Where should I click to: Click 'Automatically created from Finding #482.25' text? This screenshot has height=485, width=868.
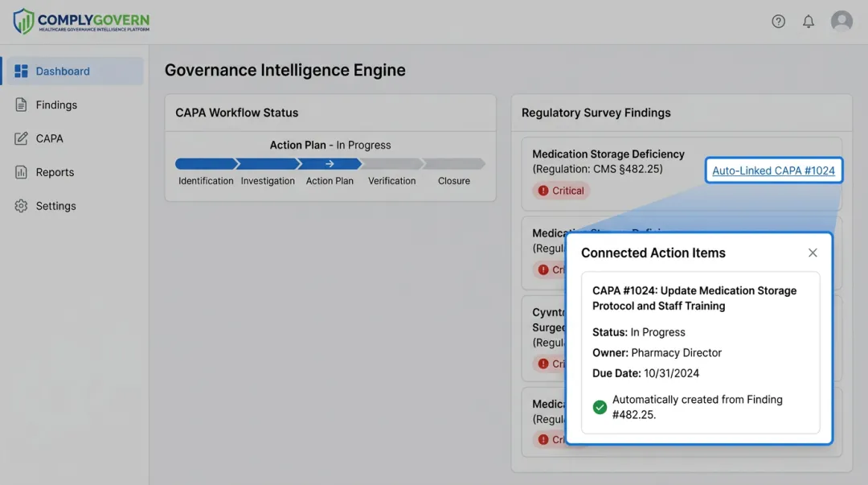coord(698,407)
